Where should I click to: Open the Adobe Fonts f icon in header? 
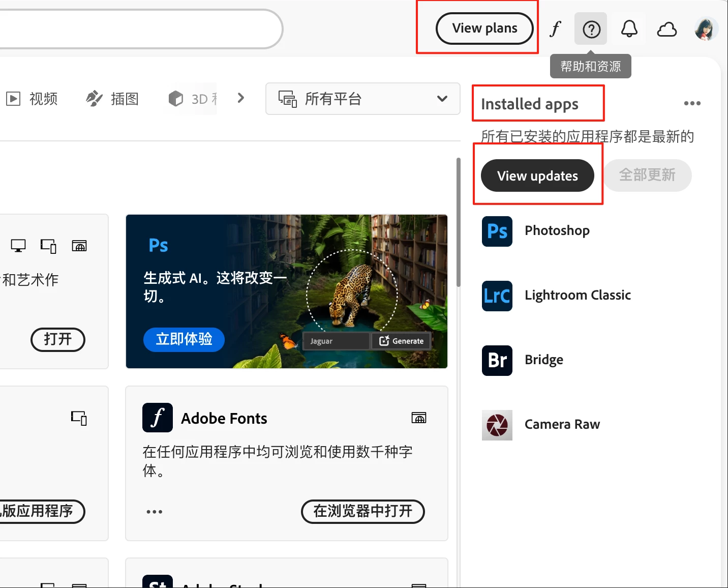tap(555, 29)
